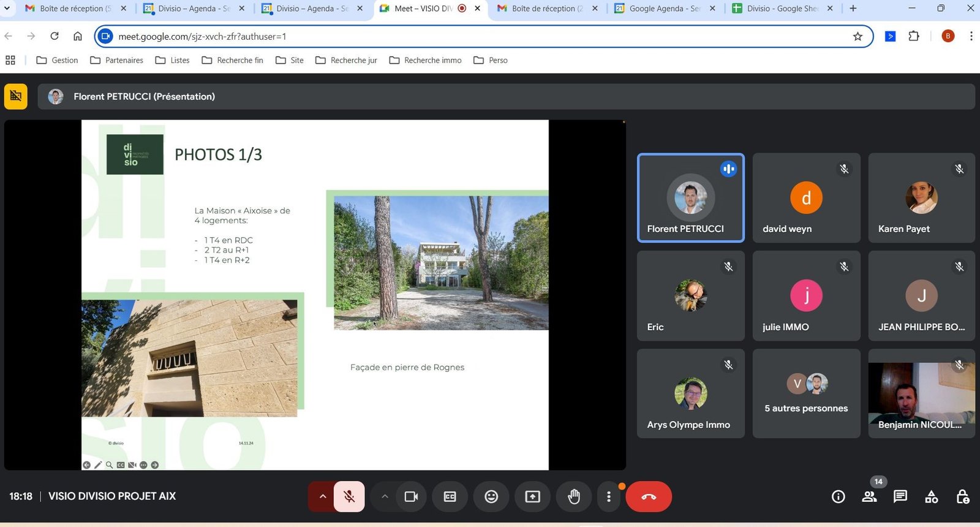This screenshot has width=980, height=527.
Task: Open microphone audio settings arrow
Action: [x=322, y=496]
